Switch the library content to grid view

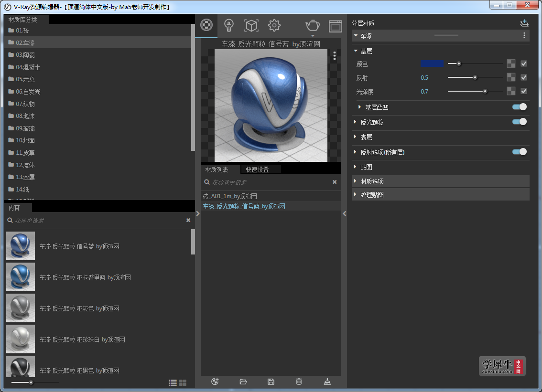coord(183,382)
